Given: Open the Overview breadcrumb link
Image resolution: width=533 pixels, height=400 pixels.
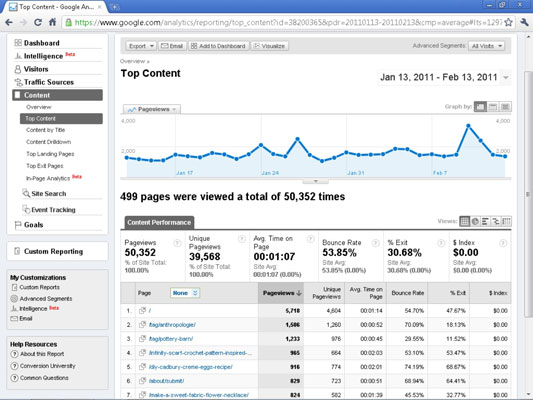Looking at the screenshot, I should tap(133, 61).
